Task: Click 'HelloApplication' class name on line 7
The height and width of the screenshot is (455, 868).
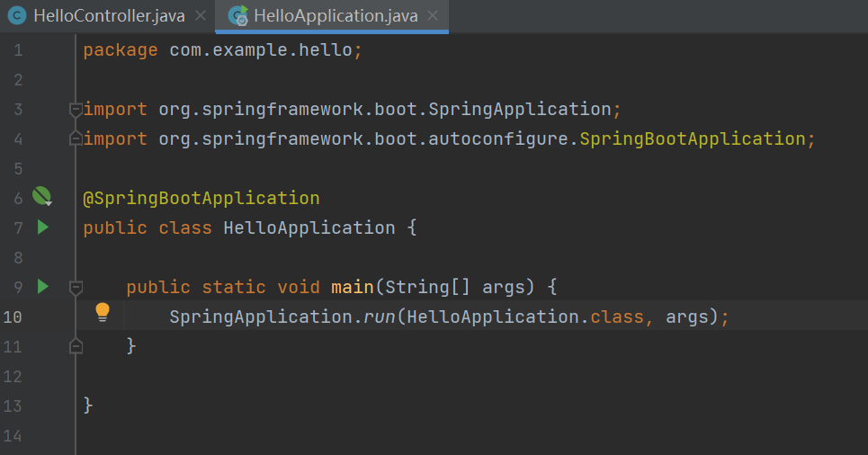Action: tap(309, 227)
